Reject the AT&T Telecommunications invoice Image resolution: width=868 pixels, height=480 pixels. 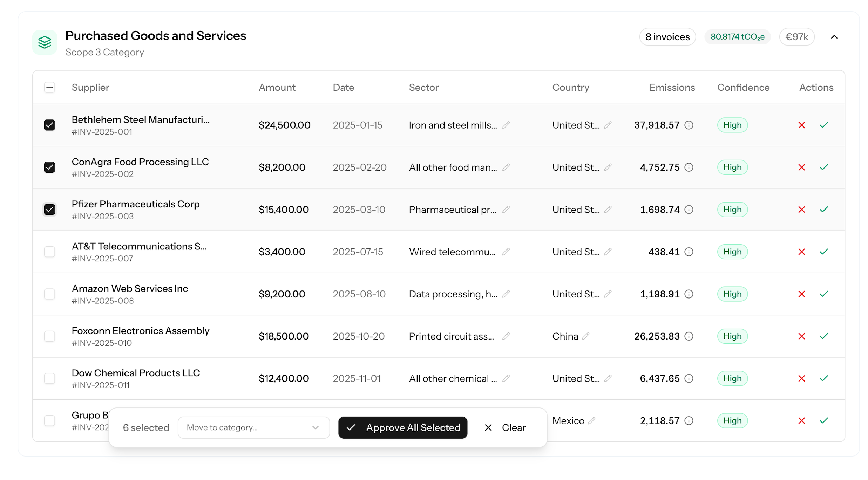point(801,252)
